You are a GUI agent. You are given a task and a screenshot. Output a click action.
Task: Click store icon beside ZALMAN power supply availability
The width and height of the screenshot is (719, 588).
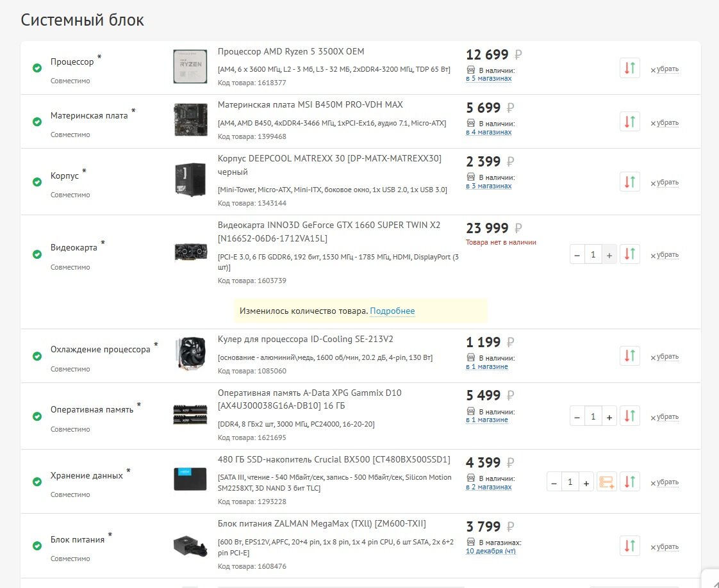[x=470, y=542]
